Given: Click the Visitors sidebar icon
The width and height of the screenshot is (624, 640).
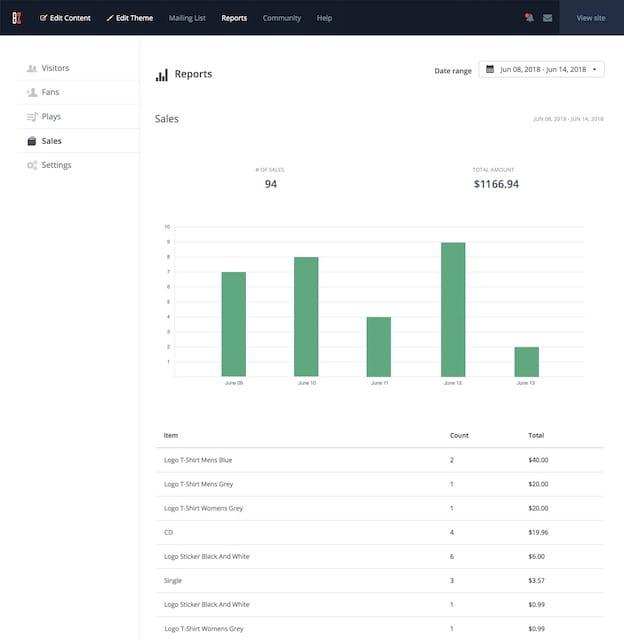Looking at the screenshot, I should [32, 68].
